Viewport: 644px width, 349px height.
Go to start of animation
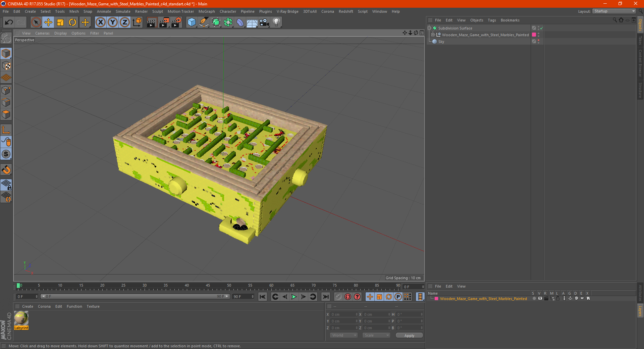(263, 297)
